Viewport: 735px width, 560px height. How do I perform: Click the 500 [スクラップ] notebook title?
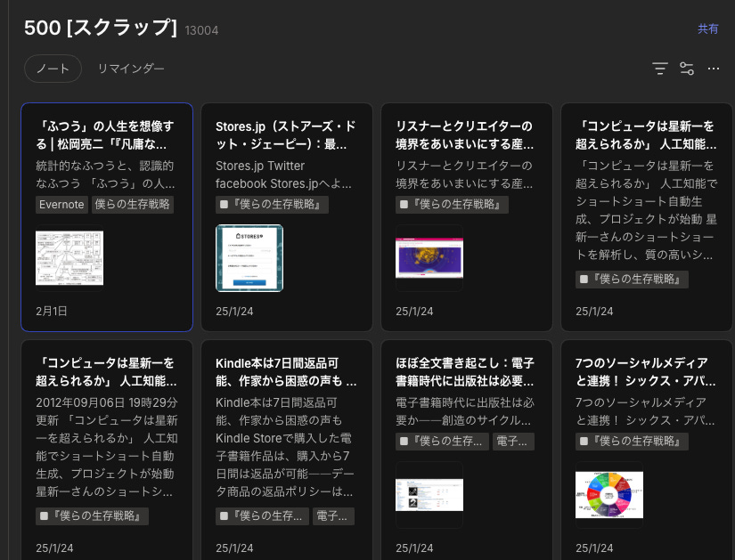[x=101, y=28]
